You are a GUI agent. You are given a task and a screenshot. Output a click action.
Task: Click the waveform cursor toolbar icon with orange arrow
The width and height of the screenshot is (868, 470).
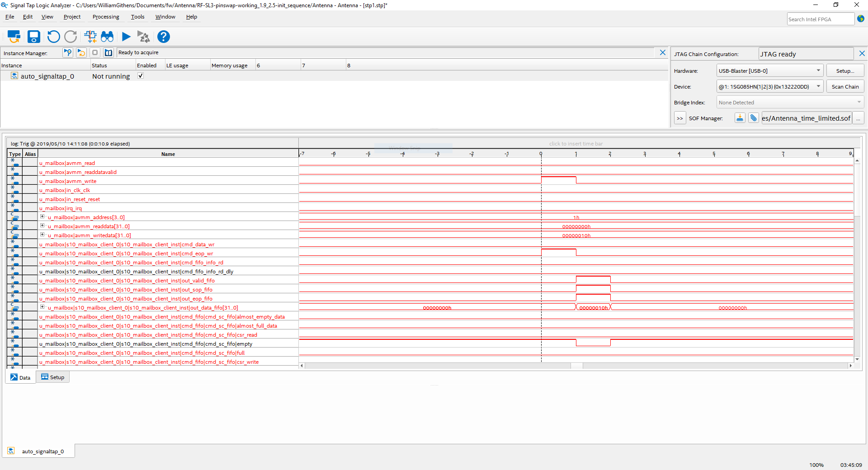90,37
